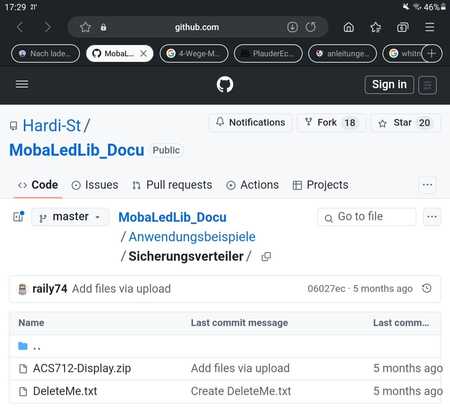The image size is (450, 411).
Task: Reload the page with the refresh icon
Action: [x=311, y=27]
